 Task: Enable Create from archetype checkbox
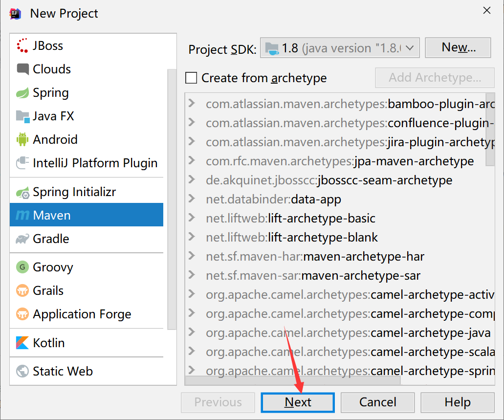(x=191, y=78)
